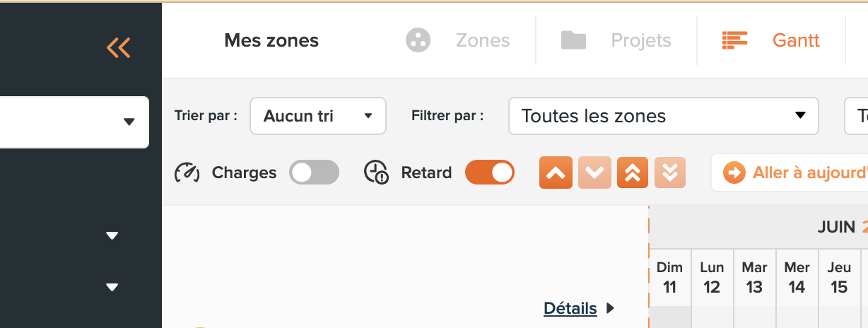
Task: Enable the Charges toggle switch
Action: (315, 172)
